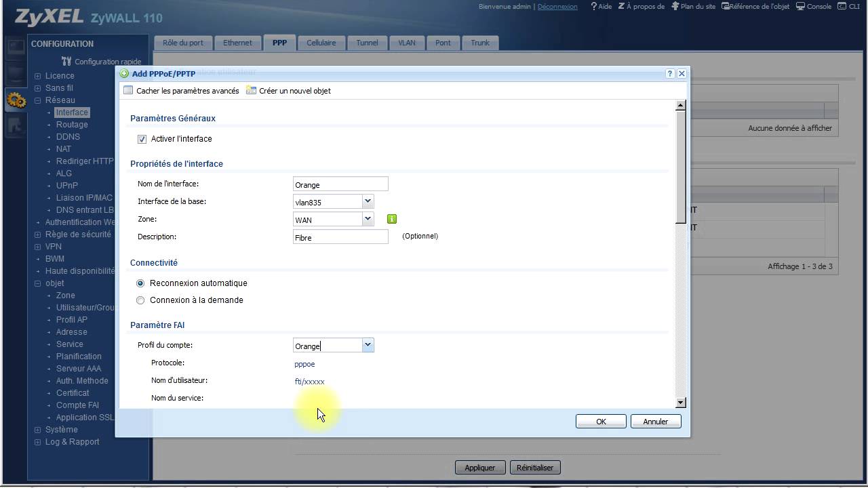The height and width of the screenshot is (488, 868).
Task: Click the Annuler button
Action: pyautogui.click(x=656, y=422)
